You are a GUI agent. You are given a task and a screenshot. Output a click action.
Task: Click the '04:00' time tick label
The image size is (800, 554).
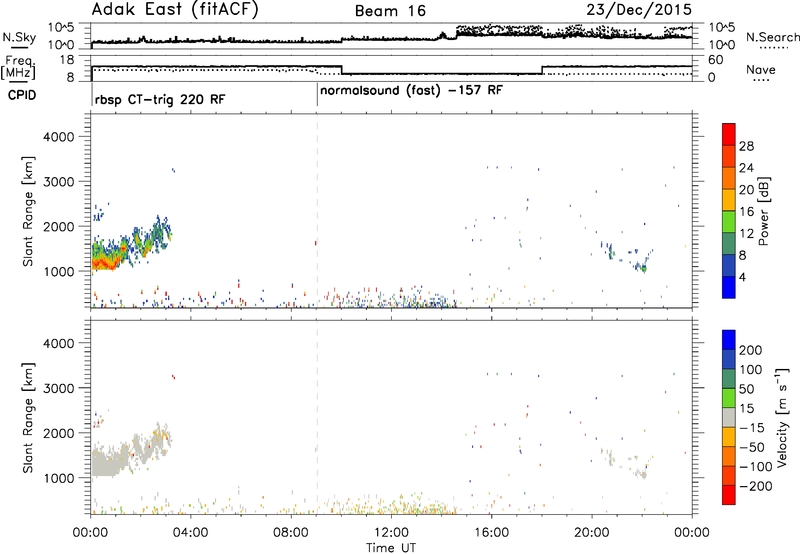coord(191,533)
